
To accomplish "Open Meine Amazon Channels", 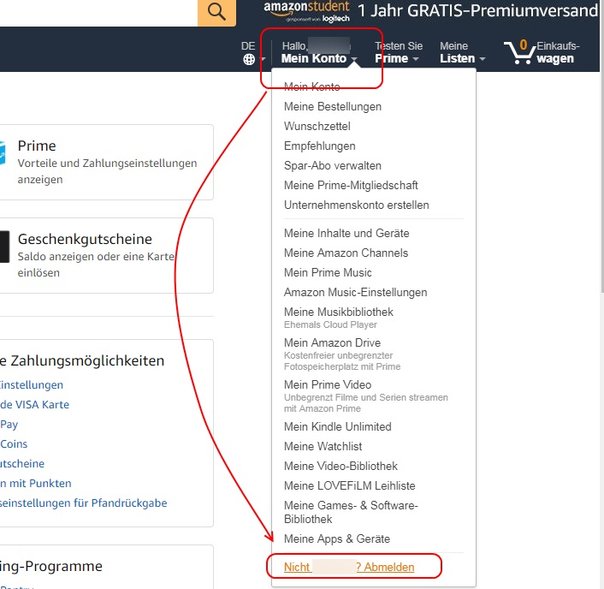I will pyautogui.click(x=346, y=253).
